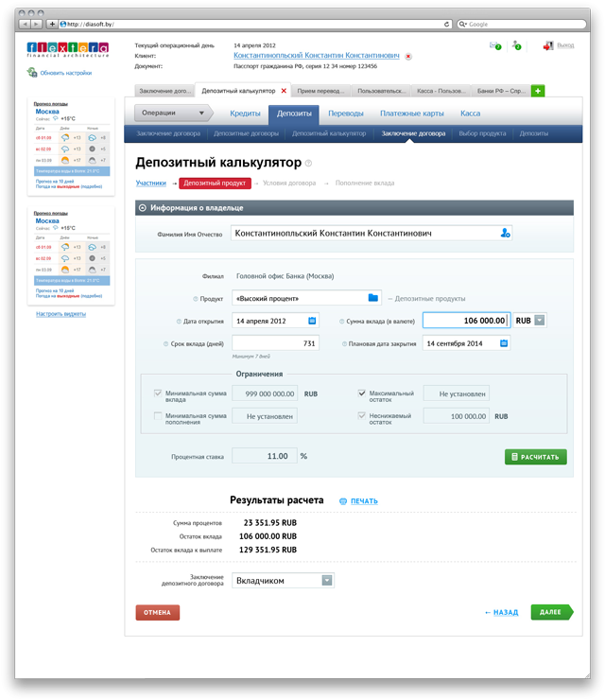Screen dimensions: 605x700
Task: Switch to the Кредиты menu tab
Action: pyautogui.click(x=245, y=114)
